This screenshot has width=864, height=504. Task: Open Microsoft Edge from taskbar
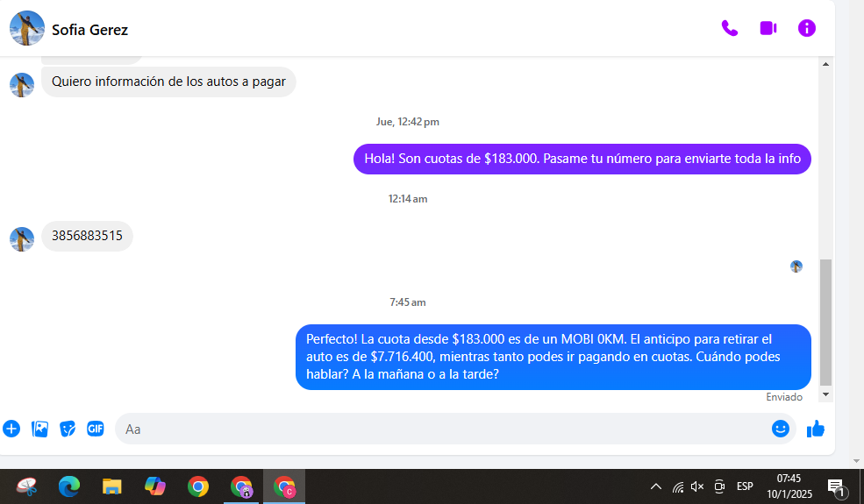pos(69,486)
